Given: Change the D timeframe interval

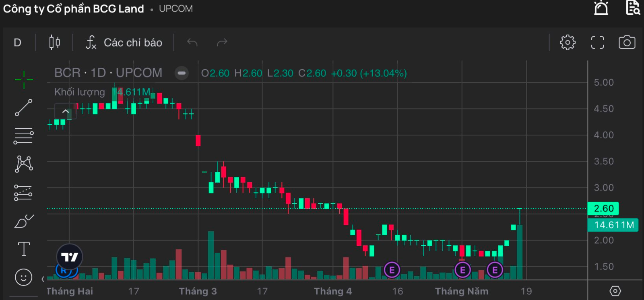Looking at the screenshot, I should 17,43.
